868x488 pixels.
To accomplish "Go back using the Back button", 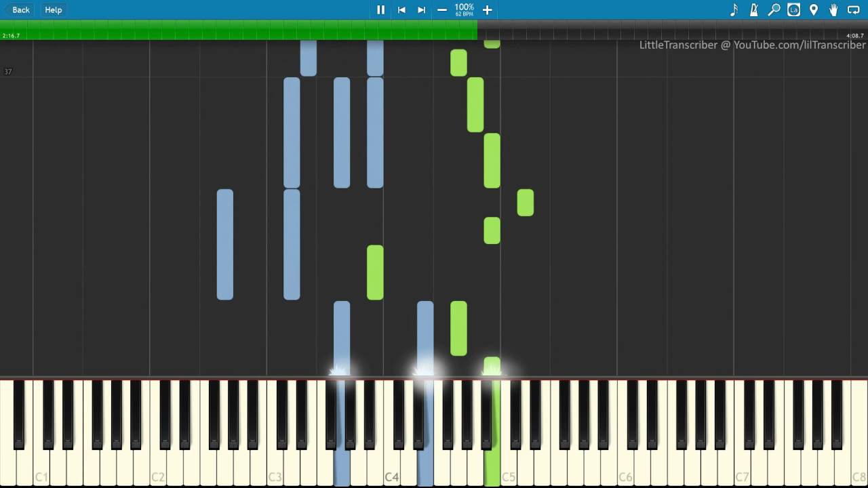I will [18, 9].
